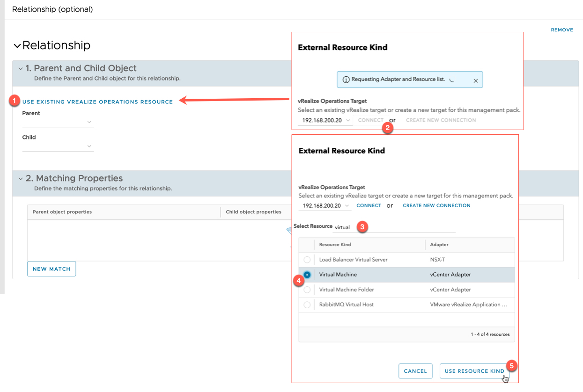The height and width of the screenshot is (392, 583).
Task: Click the active CREATE NEW CONNECTION link
Action: coord(436,206)
